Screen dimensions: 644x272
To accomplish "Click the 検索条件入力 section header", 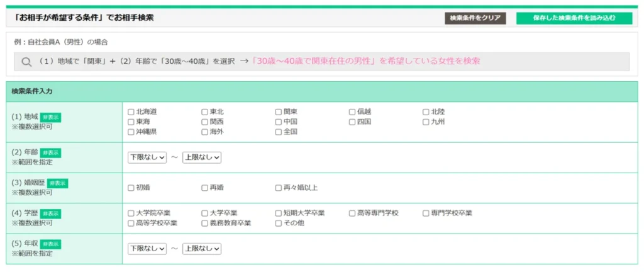I will (x=322, y=92).
